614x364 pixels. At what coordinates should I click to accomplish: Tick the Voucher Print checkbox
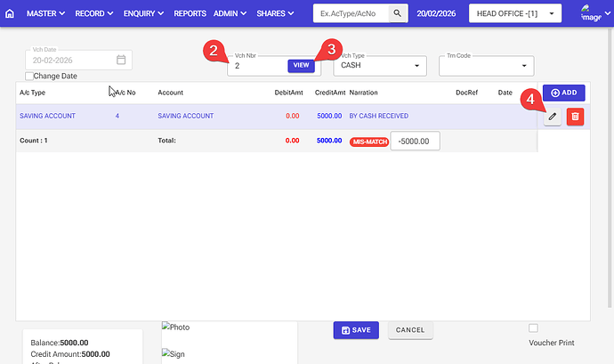533,328
